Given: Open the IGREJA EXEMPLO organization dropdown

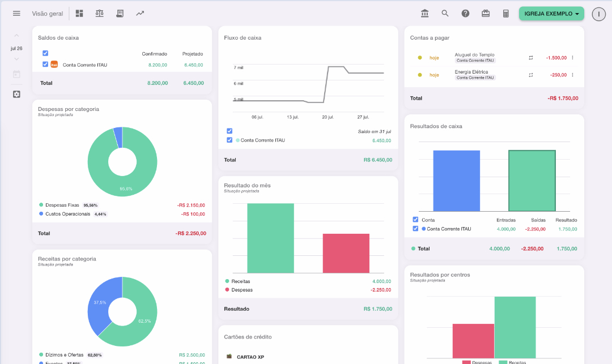Looking at the screenshot, I should pos(551,14).
